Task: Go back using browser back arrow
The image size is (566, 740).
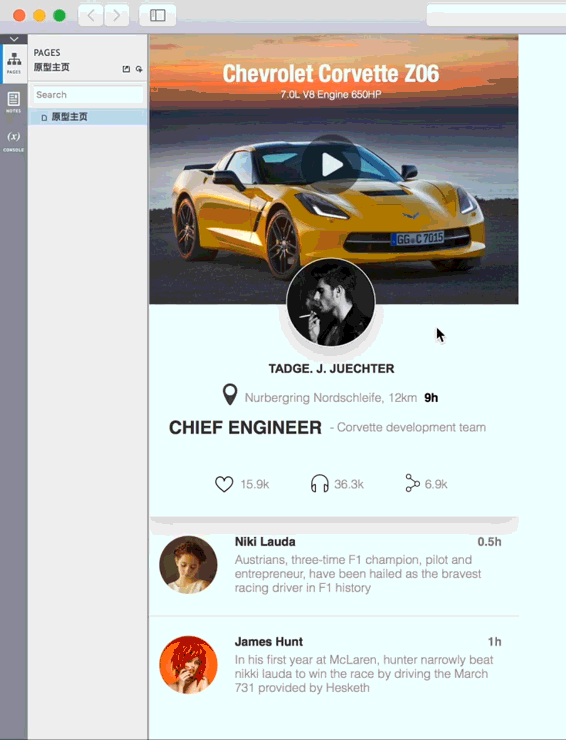Action: coord(91,16)
